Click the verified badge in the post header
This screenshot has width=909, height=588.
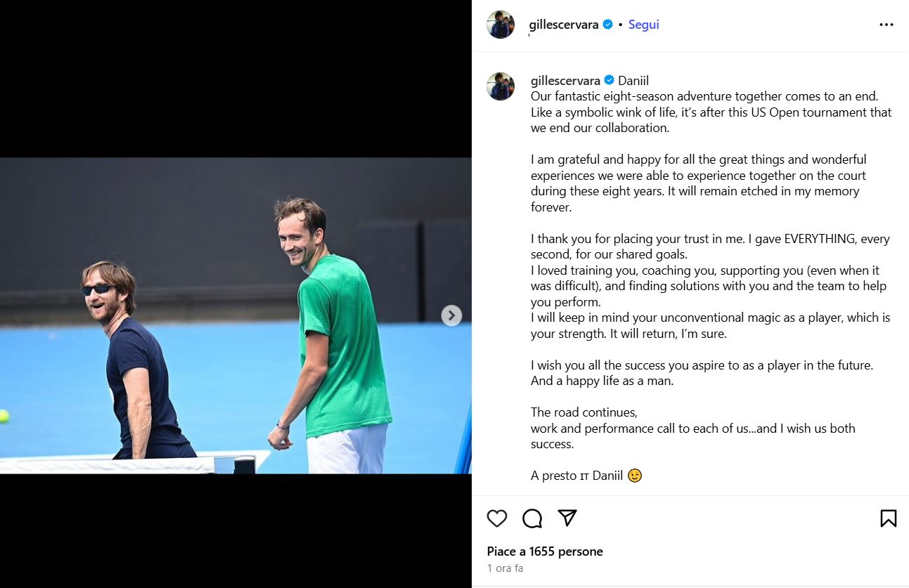pos(608,25)
